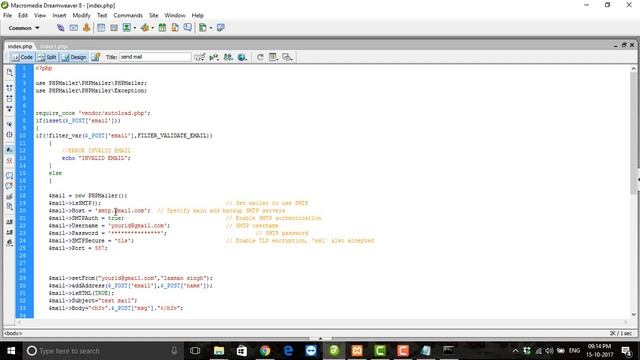This screenshot has width=640, height=360.
Task: Toggle Line Numbers in coding toolbar
Action: (9, 150)
